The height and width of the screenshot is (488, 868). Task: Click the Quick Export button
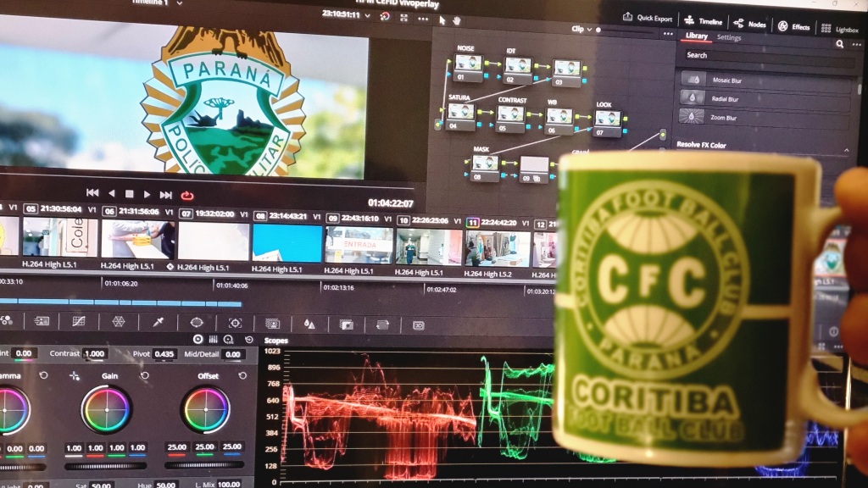click(648, 18)
